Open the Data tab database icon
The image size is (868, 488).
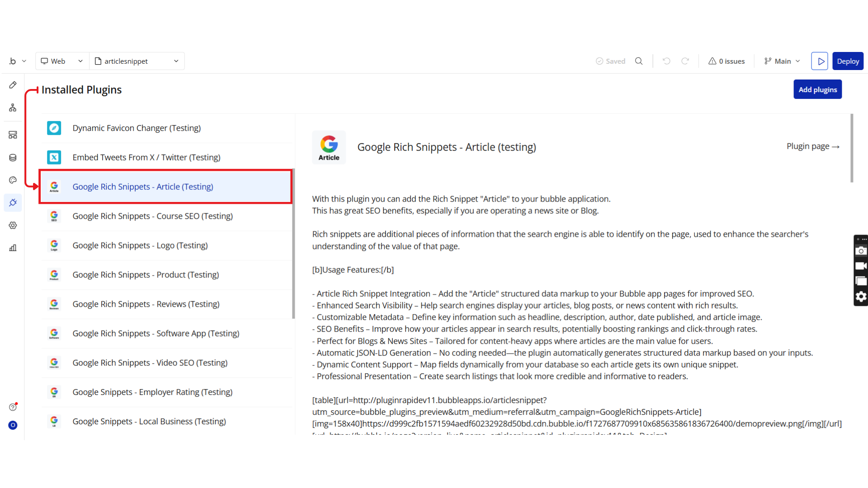pos(13,157)
